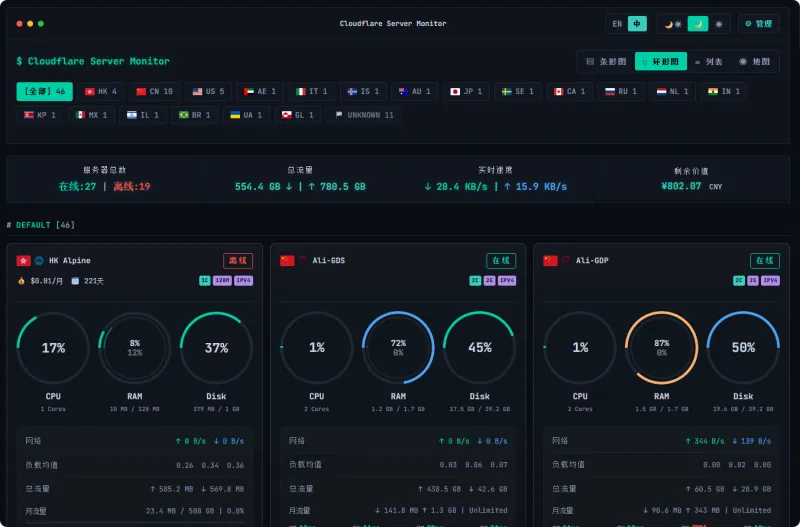Activate dark mode moon icon
This screenshot has width=800, height=527.
tap(697, 24)
